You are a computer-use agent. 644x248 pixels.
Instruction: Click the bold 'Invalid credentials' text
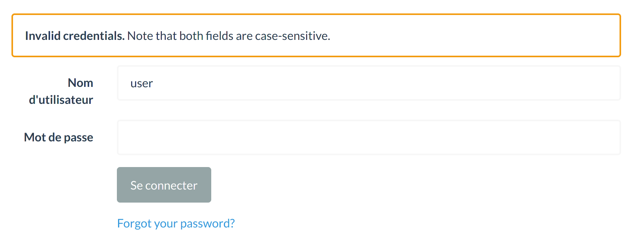point(74,36)
